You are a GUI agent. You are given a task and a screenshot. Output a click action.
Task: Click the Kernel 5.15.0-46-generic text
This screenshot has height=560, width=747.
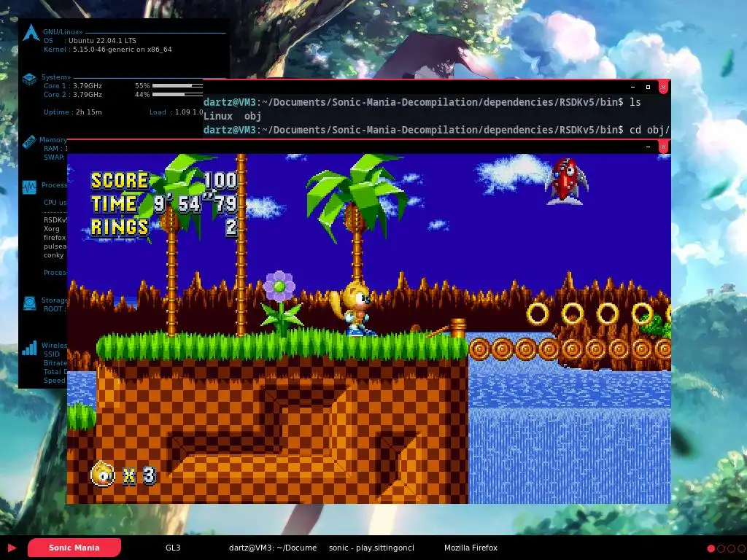(x=108, y=49)
